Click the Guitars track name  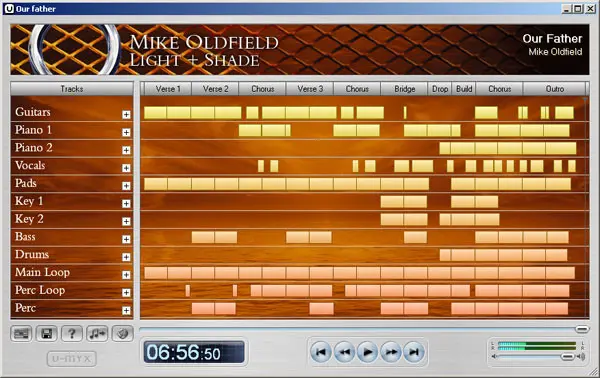33,112
